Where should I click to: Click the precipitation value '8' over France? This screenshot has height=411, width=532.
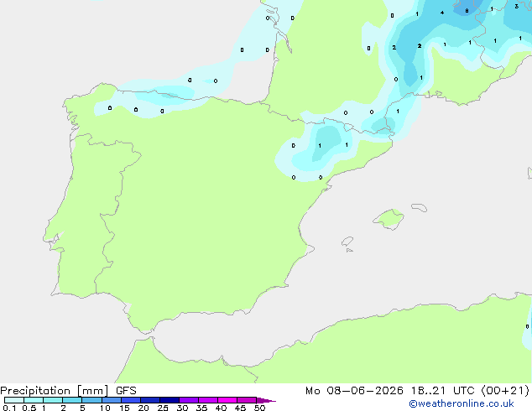coord(467,11)
